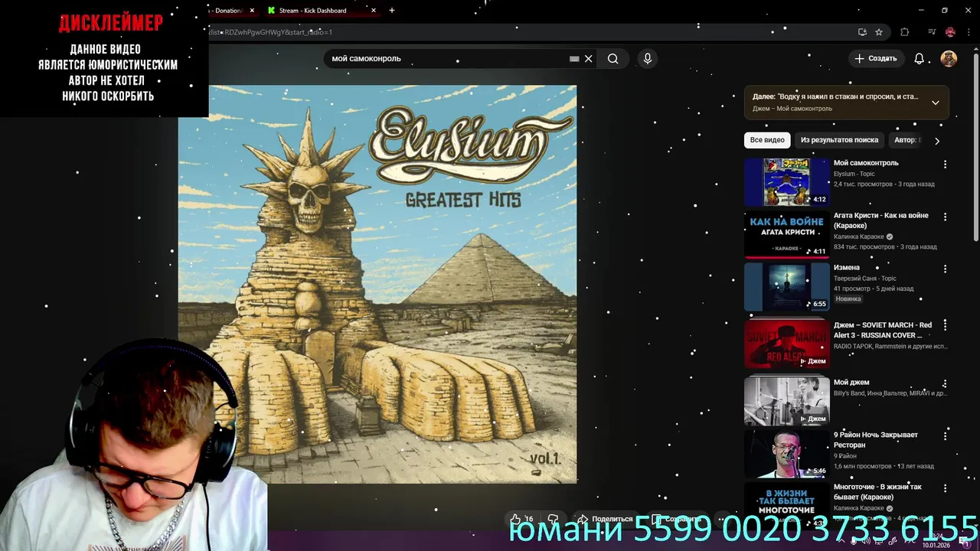Viewport: 980px width, 551px height.
Task: Dislike the video with thumbs down
Action: 552,519
